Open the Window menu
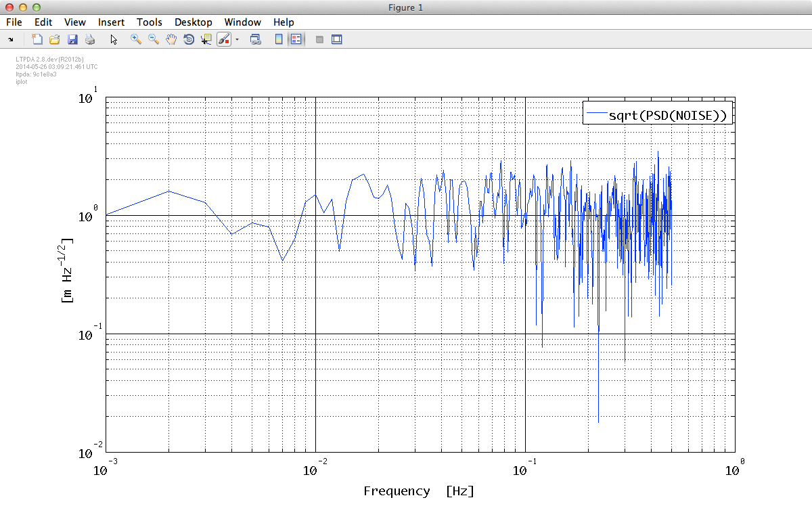812x523 pixels. (x=243, y=22)
